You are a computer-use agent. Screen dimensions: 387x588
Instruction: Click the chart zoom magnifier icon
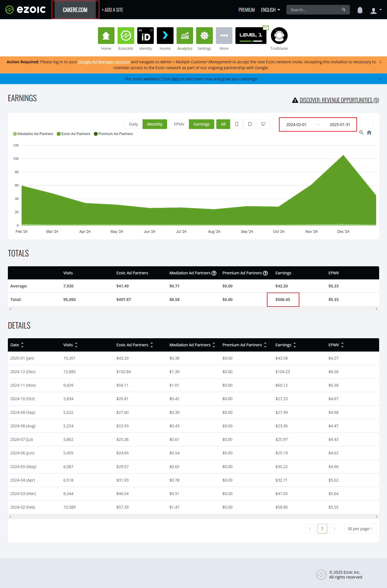[361, 133]
